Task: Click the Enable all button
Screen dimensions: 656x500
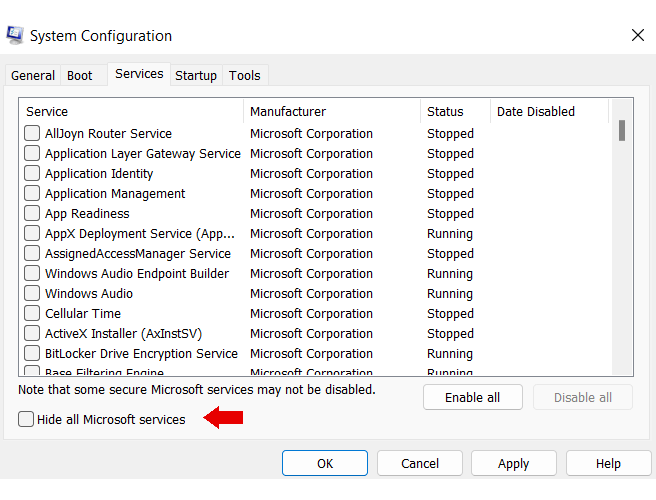Action: click(473, 398)
